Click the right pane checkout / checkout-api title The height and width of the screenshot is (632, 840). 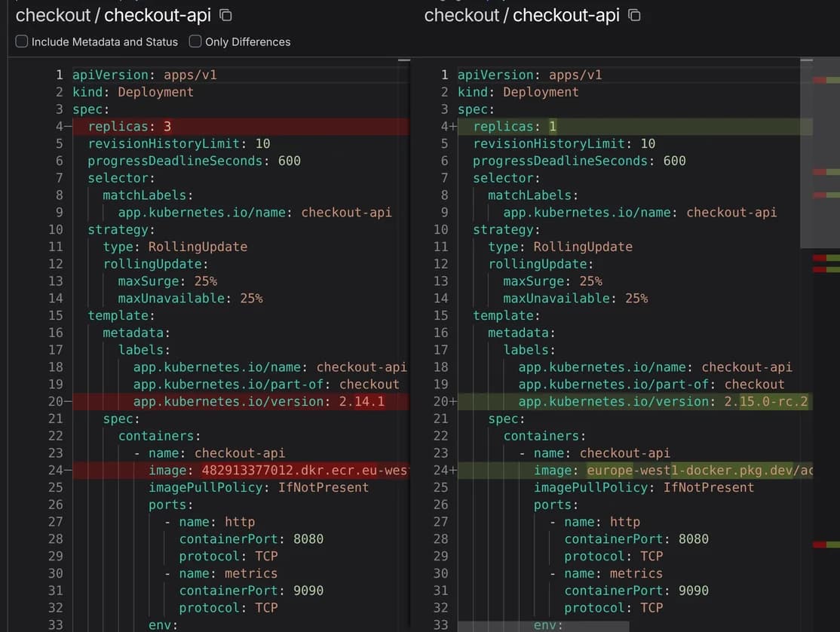point(522,16)
